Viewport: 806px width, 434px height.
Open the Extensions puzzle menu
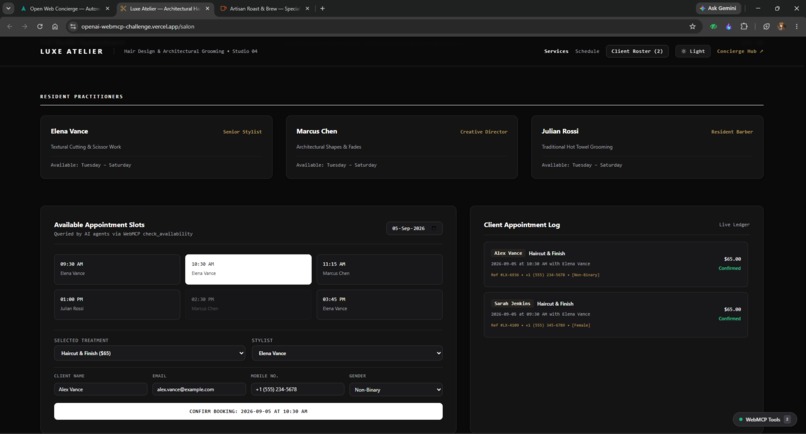point(744,26)
